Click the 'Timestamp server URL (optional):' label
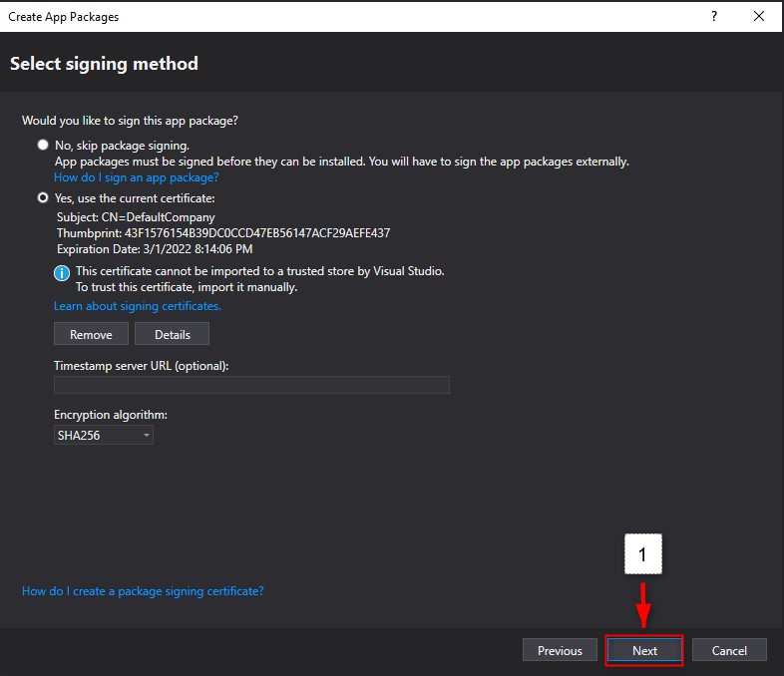Image resolution: width=784 pixels, height=676 pixels. [141, 366]
